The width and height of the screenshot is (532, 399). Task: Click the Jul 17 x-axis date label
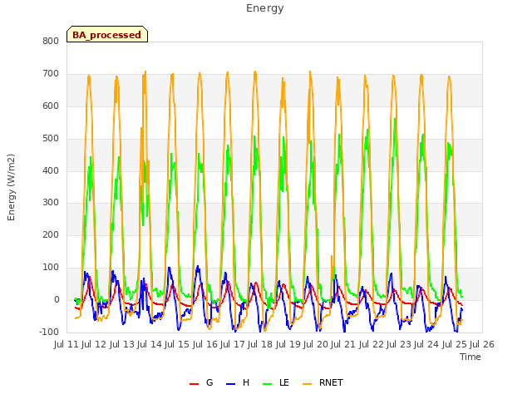(233, 344)
